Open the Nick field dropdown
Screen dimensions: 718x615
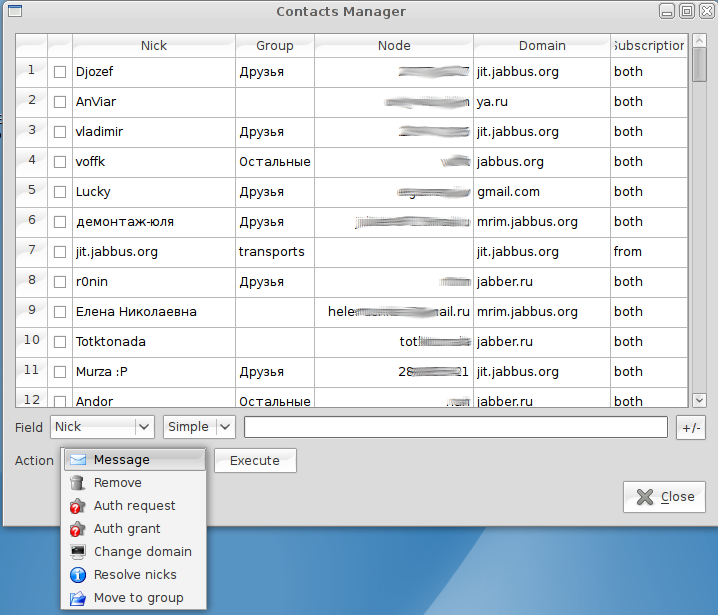pos(102,427)
